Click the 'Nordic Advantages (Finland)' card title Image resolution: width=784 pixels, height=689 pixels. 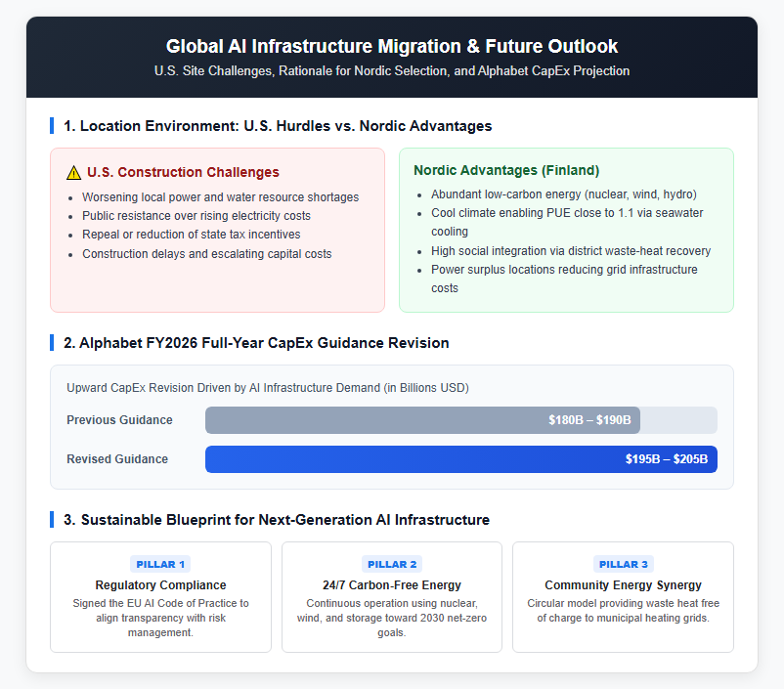506,170
